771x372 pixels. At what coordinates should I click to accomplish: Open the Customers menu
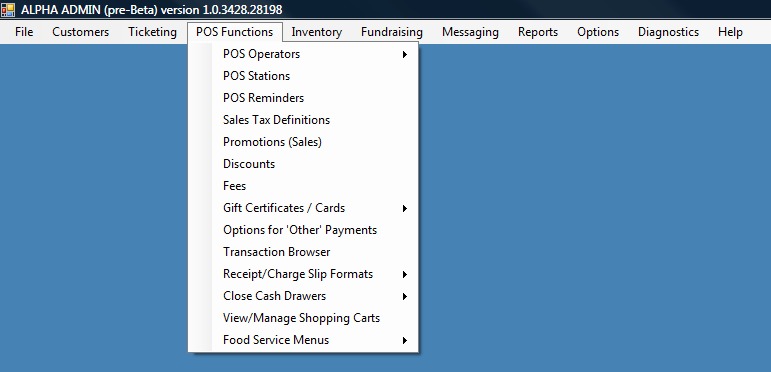(x=81, y=32)
